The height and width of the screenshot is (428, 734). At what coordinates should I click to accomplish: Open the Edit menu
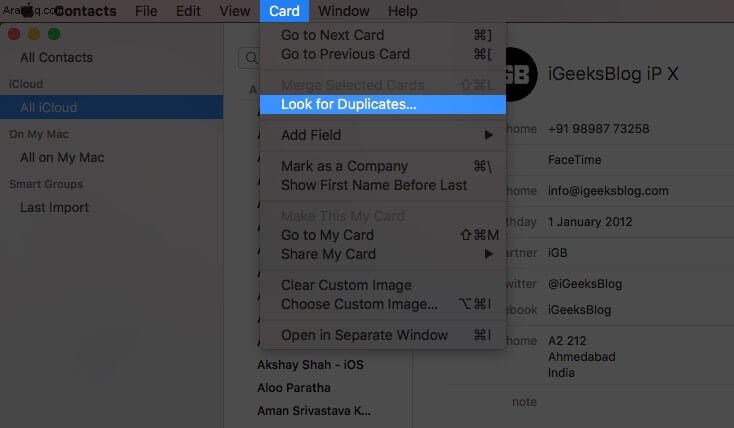click(188, 11)
